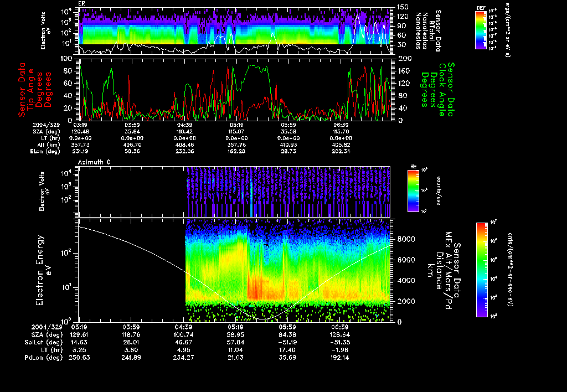Viewport: 567px width, 392px height.
Task: Click PdLon value 250.63
Action: click(x=80, y=358)
